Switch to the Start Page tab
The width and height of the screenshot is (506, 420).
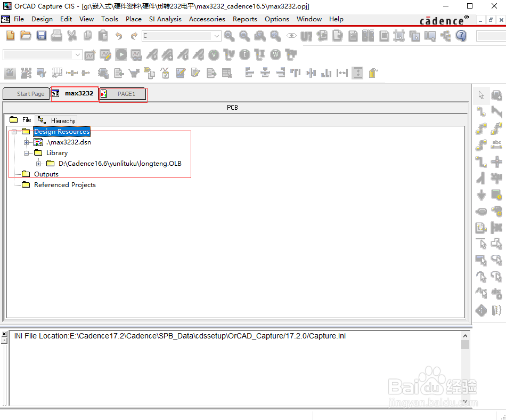[x=27, y=94]
